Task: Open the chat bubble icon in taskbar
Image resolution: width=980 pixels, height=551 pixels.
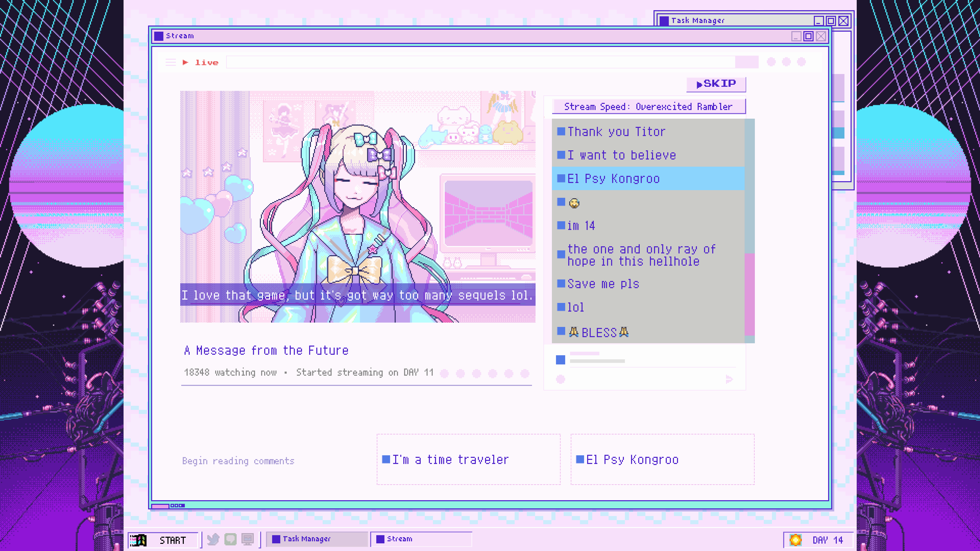Action: 230,539
